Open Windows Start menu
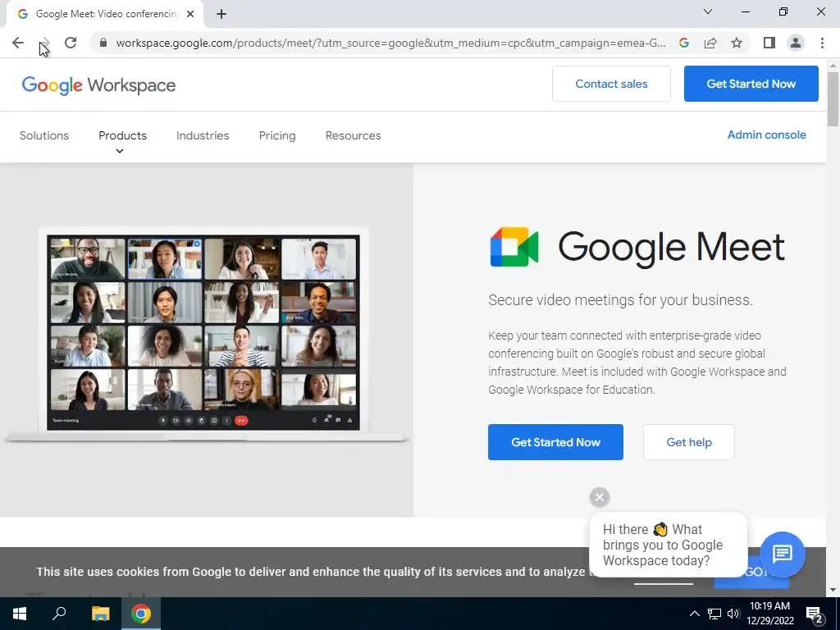The width and height of the screenshot is (840, 630). point(20,614)
